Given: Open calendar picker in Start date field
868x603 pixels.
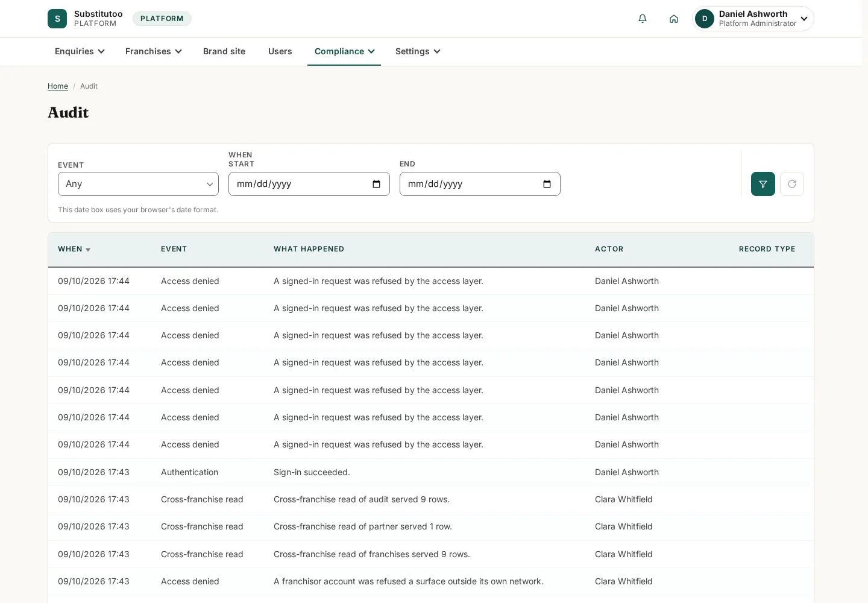Looking at the screenshot, I should click(376, 184).
